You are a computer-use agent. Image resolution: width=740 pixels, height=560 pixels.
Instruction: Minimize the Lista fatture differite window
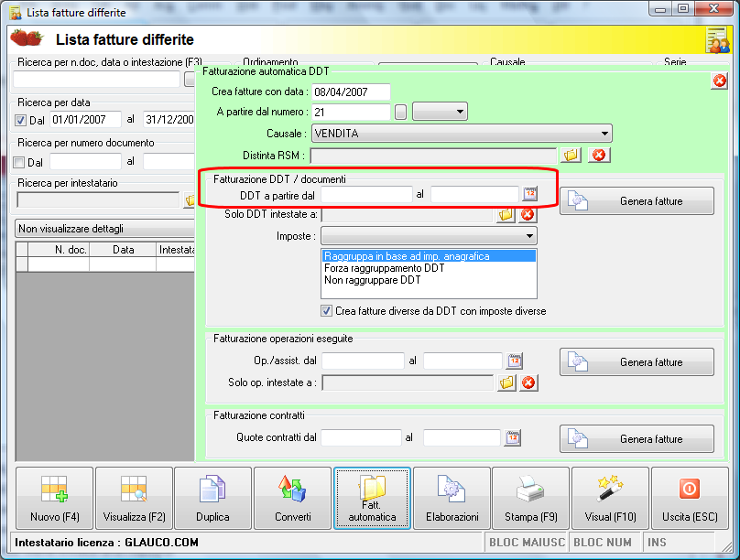pos(660,9)
